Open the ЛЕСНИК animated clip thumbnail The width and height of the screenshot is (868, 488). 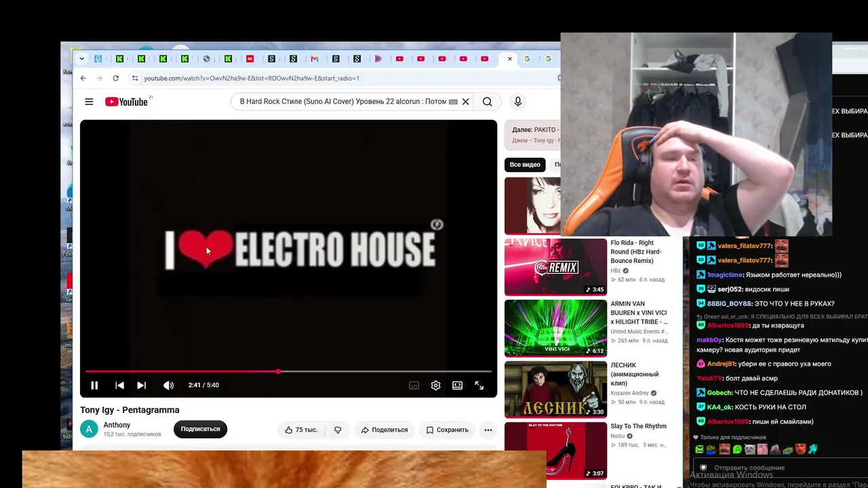point(555,389)
